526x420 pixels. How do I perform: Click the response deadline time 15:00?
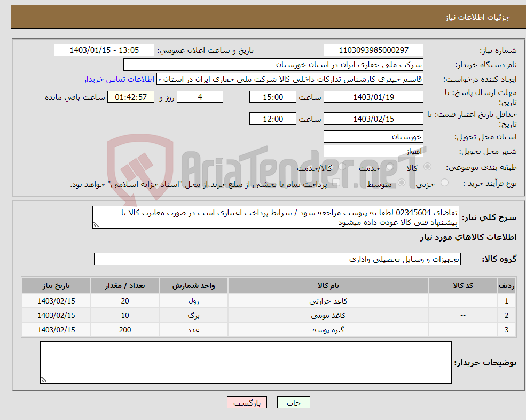point(273,97)
